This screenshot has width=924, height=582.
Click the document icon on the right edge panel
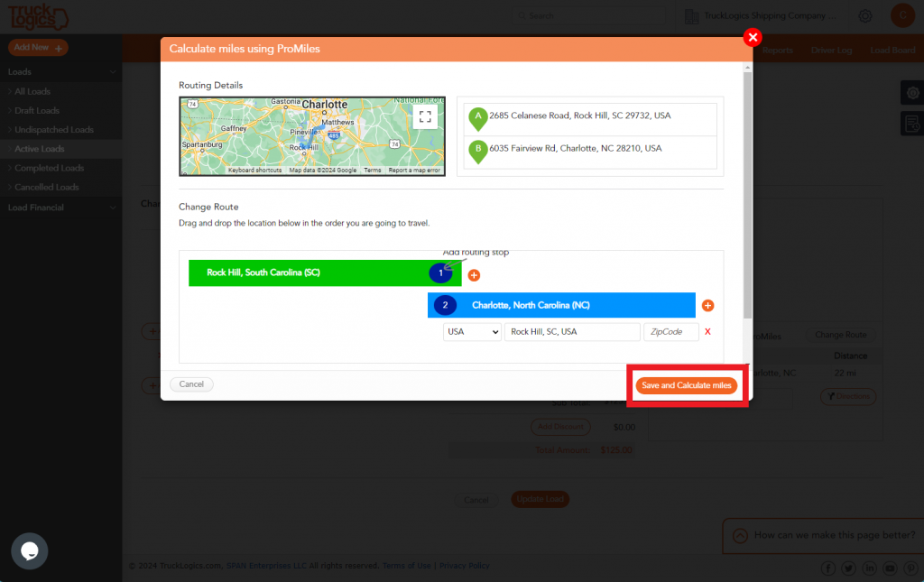913,124
